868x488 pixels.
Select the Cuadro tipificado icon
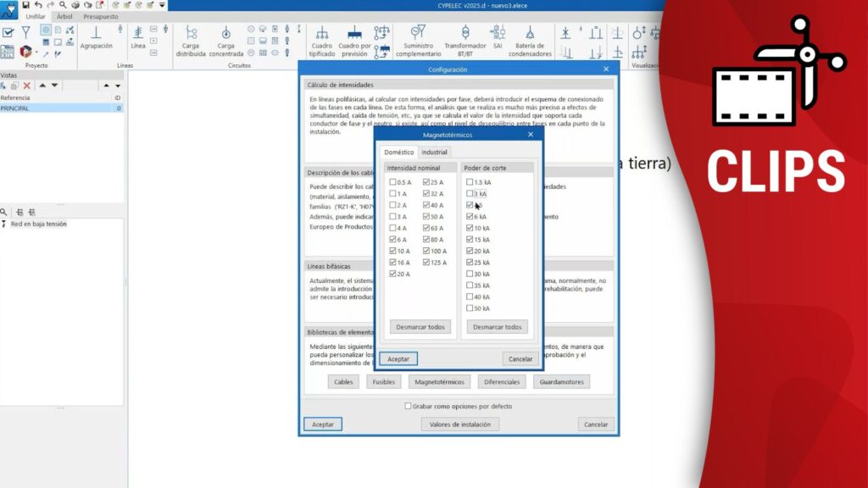[x=321, y=34]
